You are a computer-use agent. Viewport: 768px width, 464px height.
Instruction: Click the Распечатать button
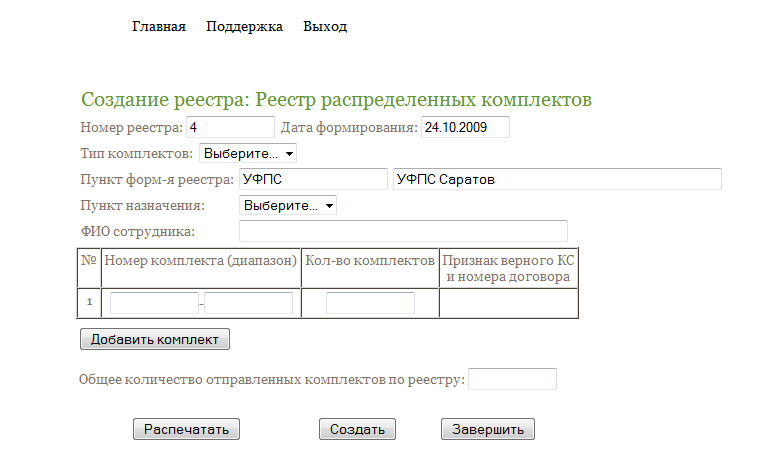186,429
